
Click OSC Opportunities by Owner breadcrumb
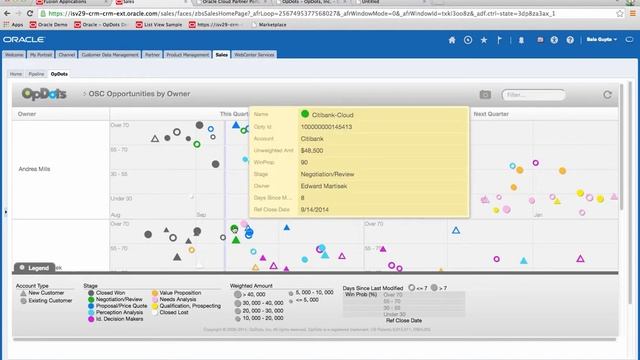[139, 94]
